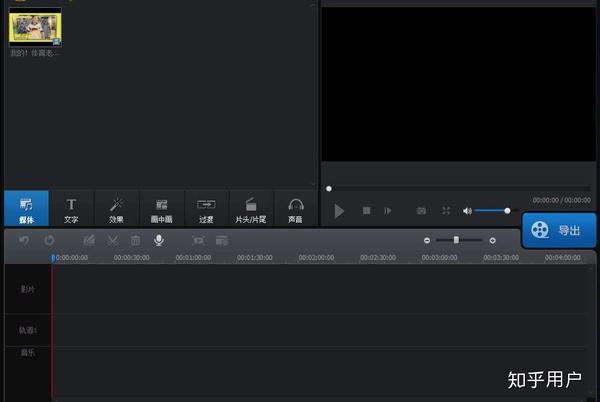Click the mosaic icon beside the crop icon
This screenshot has width=600, height=402.
[x=222, y=241]
